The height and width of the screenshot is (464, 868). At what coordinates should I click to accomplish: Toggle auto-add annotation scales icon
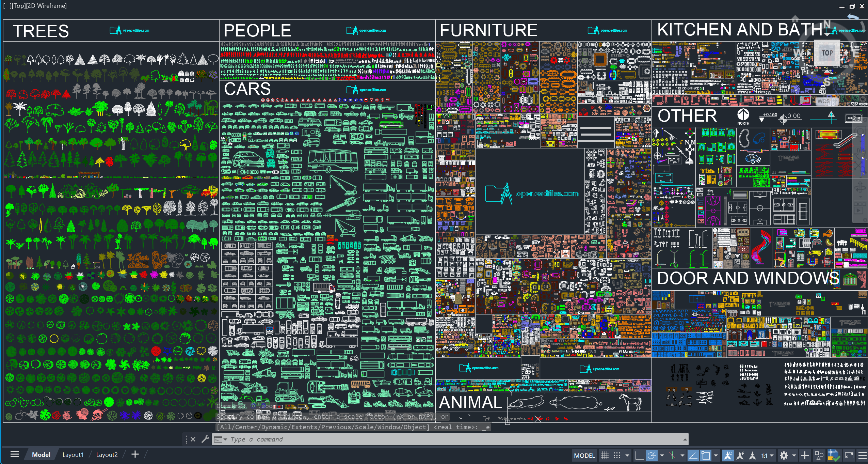pyautogui.click(x=740, y=455)
